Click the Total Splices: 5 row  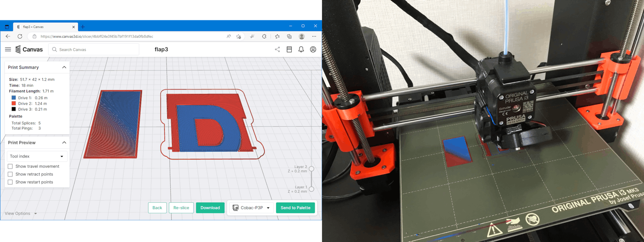(26, 123)
